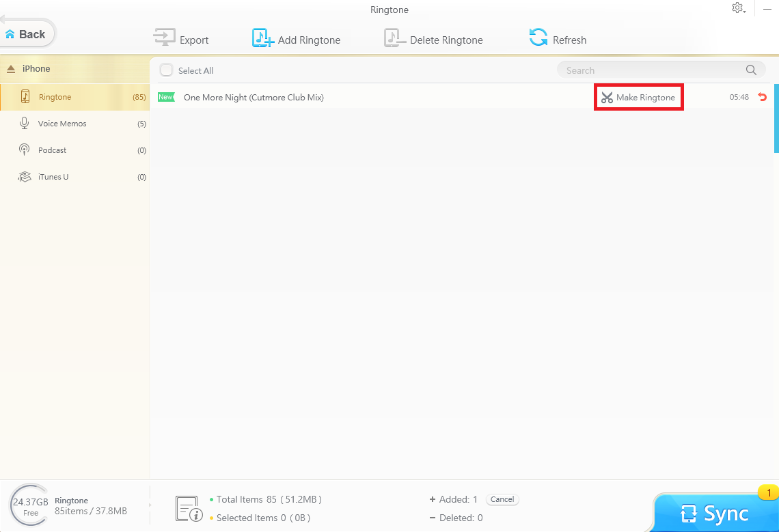The width and height of the screenshot is (779, 532).
Task: Open the Podcast category
Action: (52, 150)
